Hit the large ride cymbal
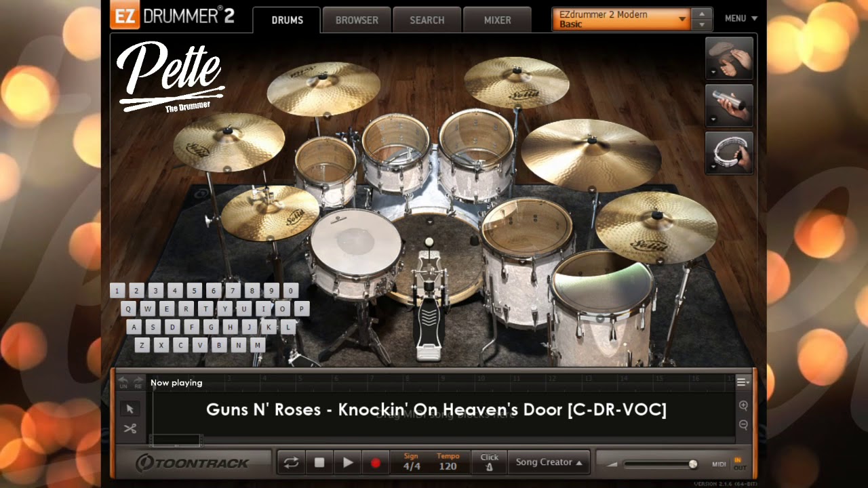Image resolution: width=868 pixels, height=488 pixels. (591, 154)
